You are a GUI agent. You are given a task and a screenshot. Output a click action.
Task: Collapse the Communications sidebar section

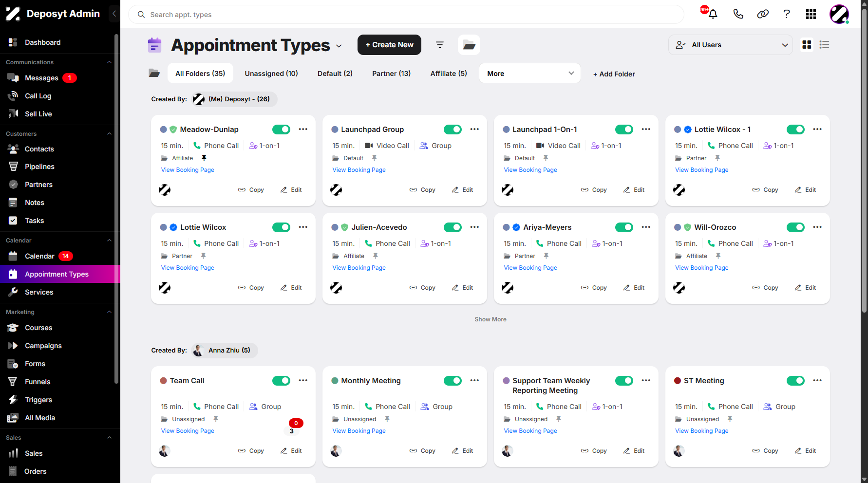click(x=109, y=62)
